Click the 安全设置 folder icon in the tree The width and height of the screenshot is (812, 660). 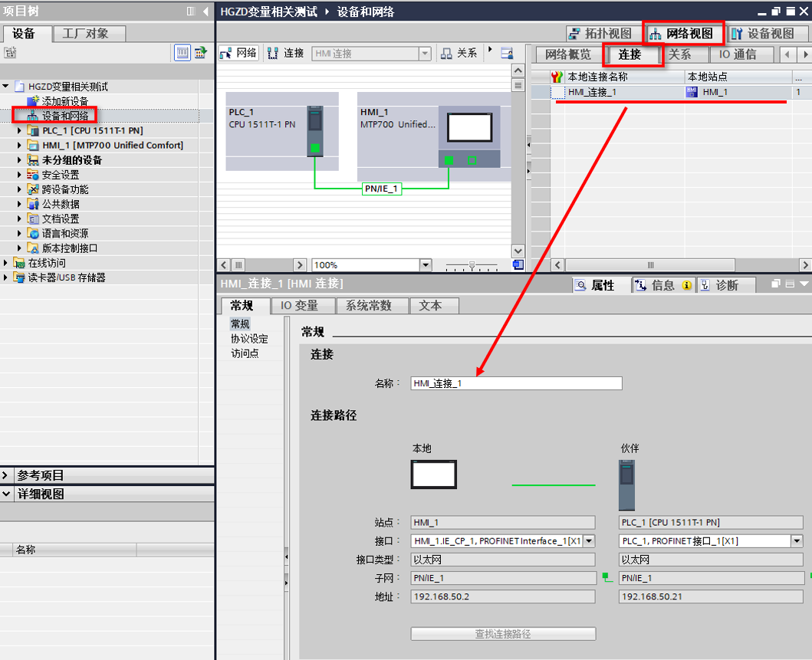pyautogui.click(x=32, y=175)
